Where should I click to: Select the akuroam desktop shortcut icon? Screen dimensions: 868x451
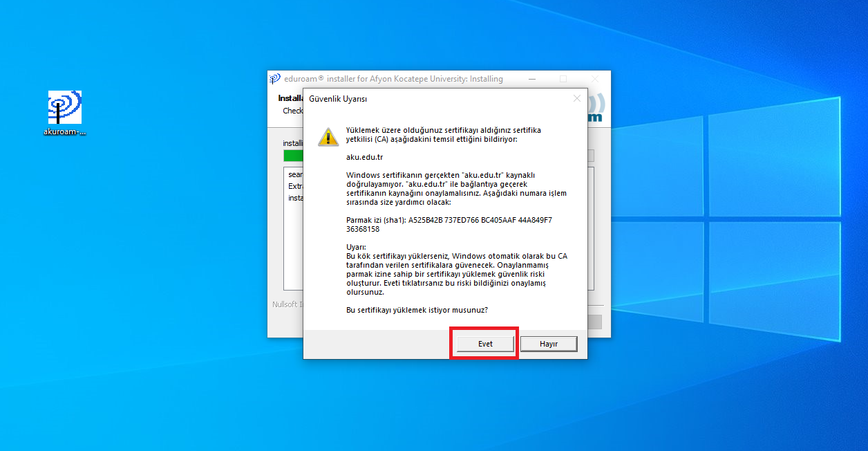click(64, 108)
